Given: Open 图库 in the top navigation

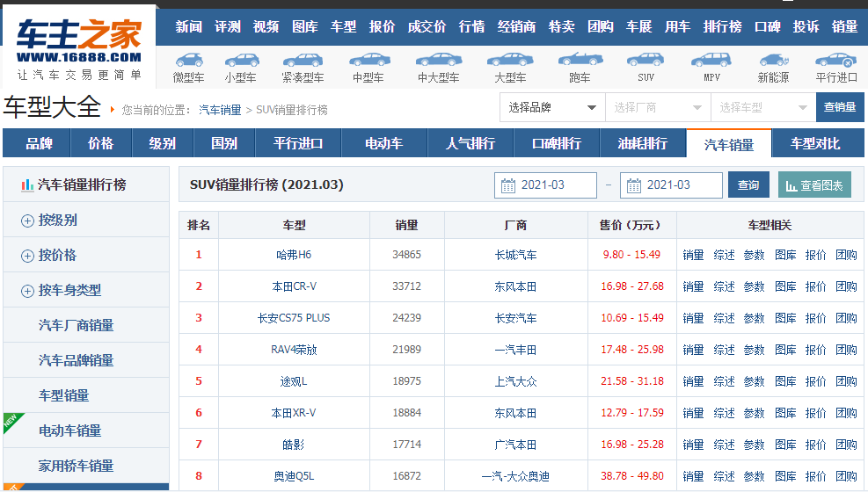Looking at the screenshot, I should [305, 26].
